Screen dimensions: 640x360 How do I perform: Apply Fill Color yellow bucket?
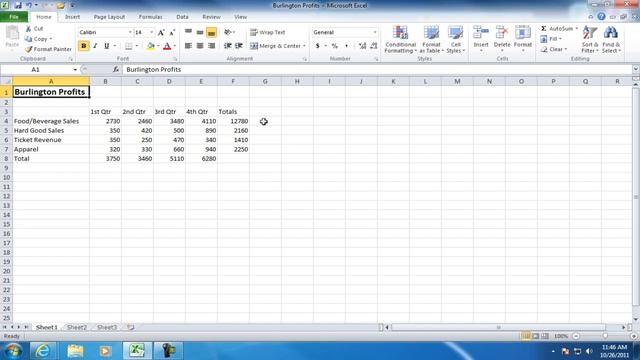coord(150,46)
